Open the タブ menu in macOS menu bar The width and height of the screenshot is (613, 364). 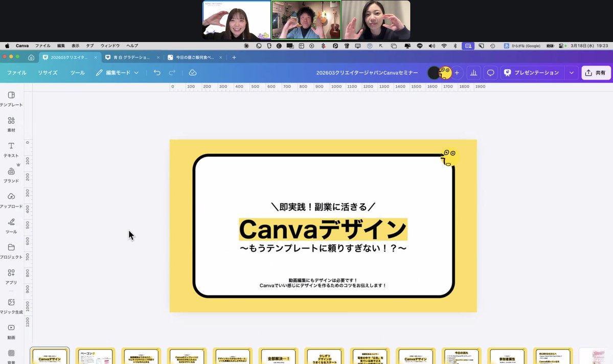click(90, 45)
